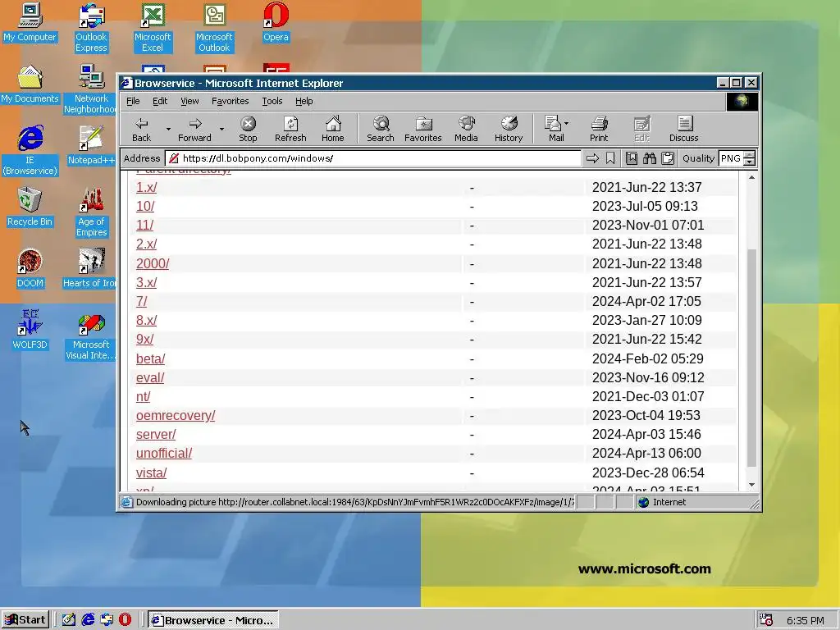Click the Go arrow beside address bar

[592, 158]
